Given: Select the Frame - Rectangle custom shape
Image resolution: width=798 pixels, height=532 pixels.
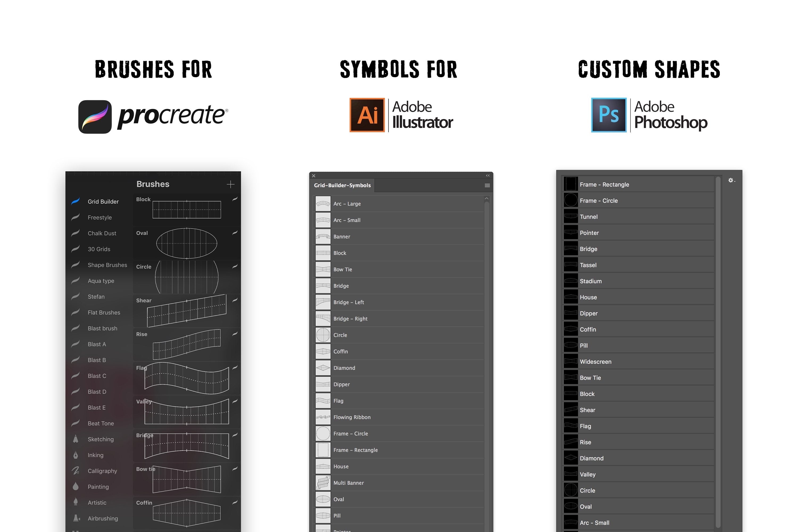Looking at the screenshot, I should click(604, 185).
